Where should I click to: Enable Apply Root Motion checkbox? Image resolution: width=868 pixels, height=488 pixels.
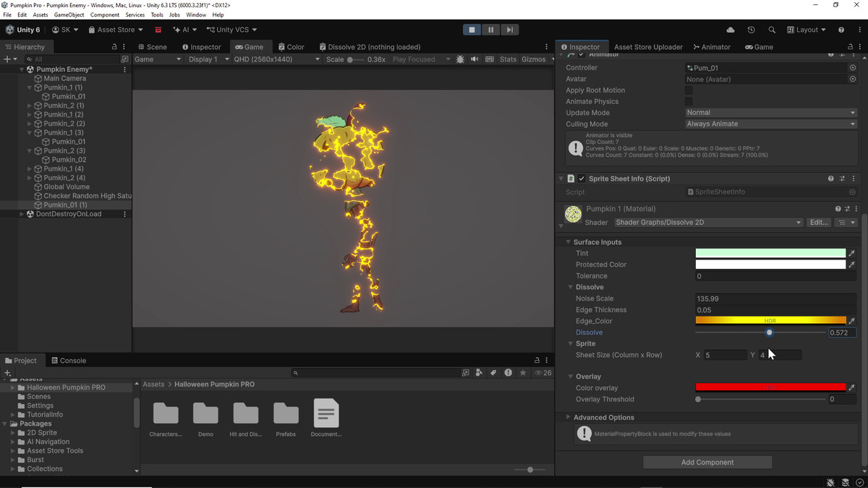(689, 90)
